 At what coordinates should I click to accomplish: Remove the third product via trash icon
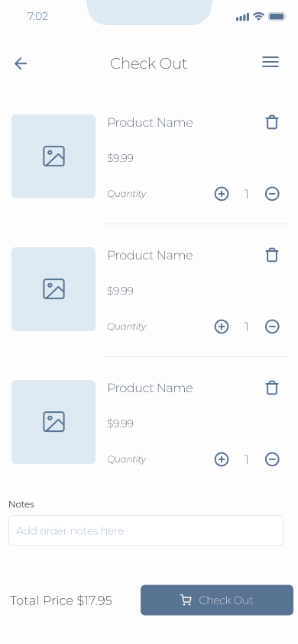point(272,388)
